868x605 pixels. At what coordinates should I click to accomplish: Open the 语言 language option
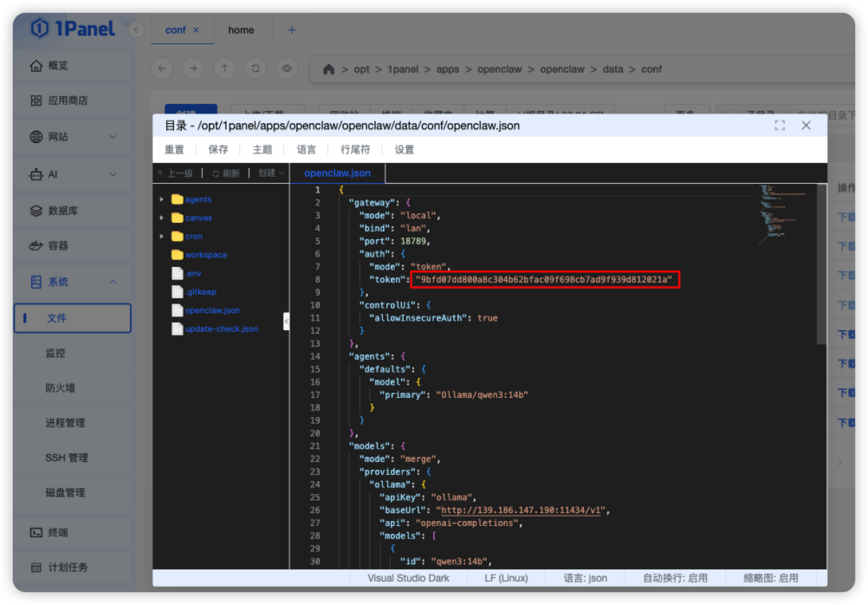(306, 150)
